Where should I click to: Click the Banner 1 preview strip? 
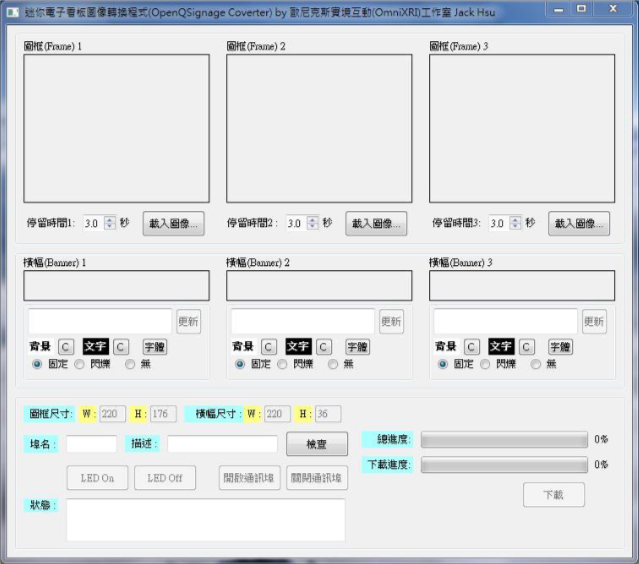pyautogui.click(x=117, y=286)
